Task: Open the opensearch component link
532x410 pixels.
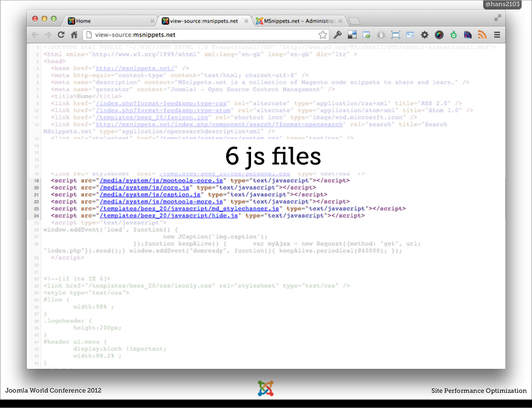Action: click(x=219, y=124)
